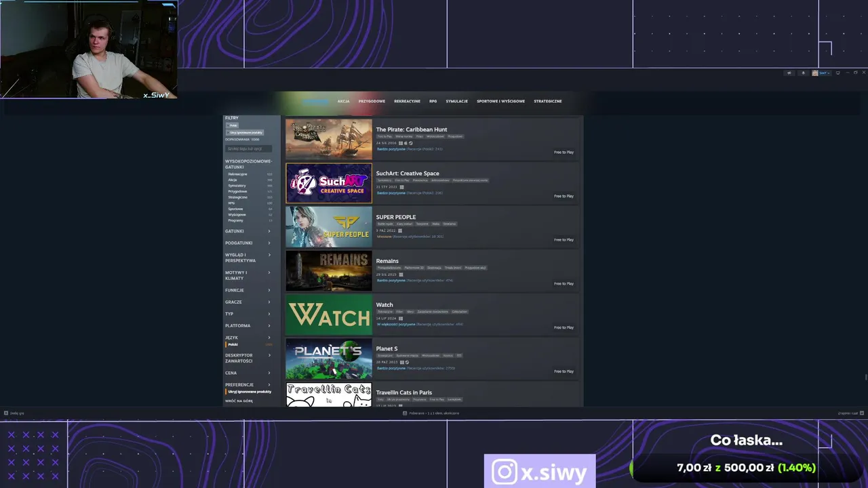
Task: Check the Symulatory genre filter
Action: coord(250,186)
